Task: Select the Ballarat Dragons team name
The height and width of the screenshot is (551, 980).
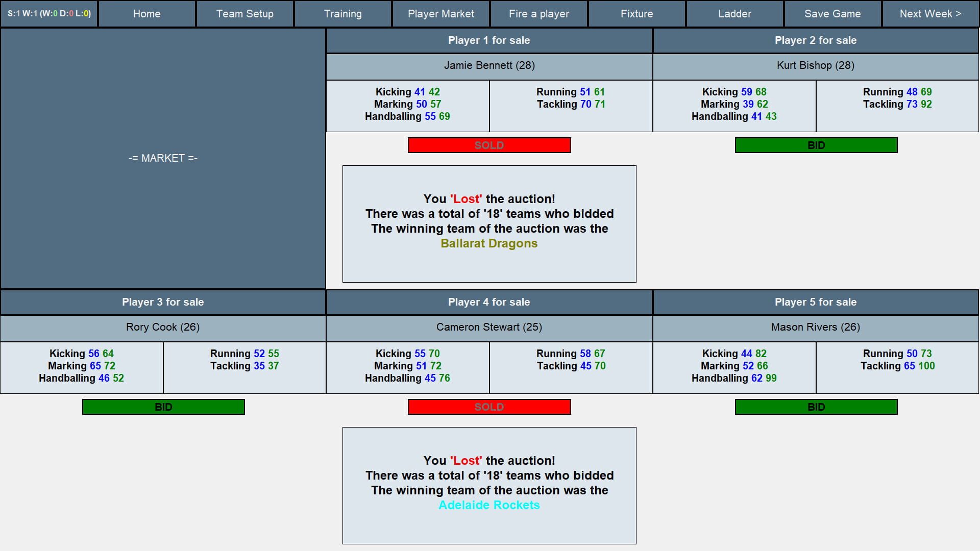Action: point(489,243)
